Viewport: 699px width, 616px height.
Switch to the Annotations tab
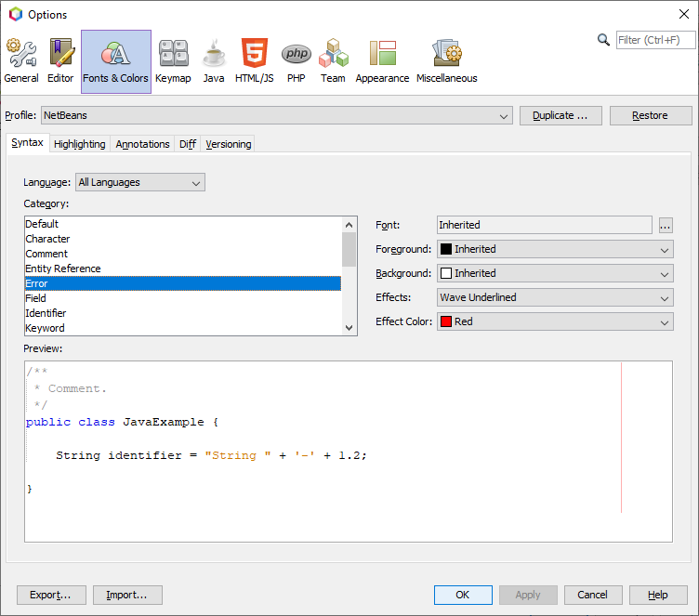[x=142, y=144]
